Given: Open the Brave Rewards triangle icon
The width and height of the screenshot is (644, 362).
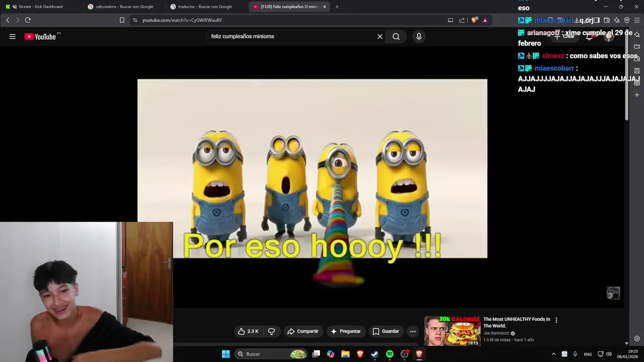Looking at the screenshot, I should [485, 20].
